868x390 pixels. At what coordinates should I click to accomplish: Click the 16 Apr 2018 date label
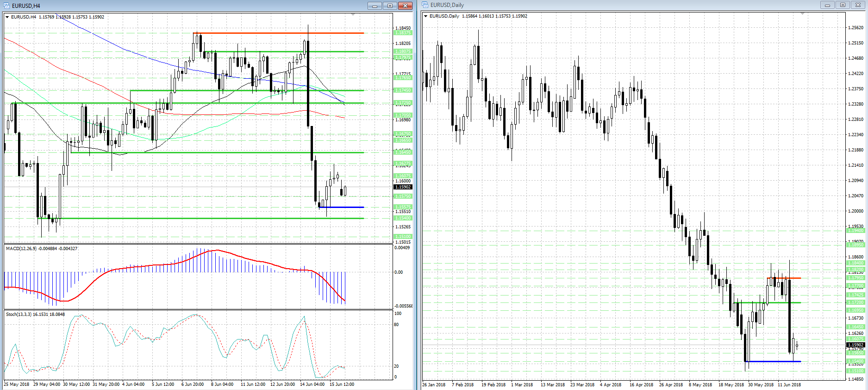click(641, 385)
